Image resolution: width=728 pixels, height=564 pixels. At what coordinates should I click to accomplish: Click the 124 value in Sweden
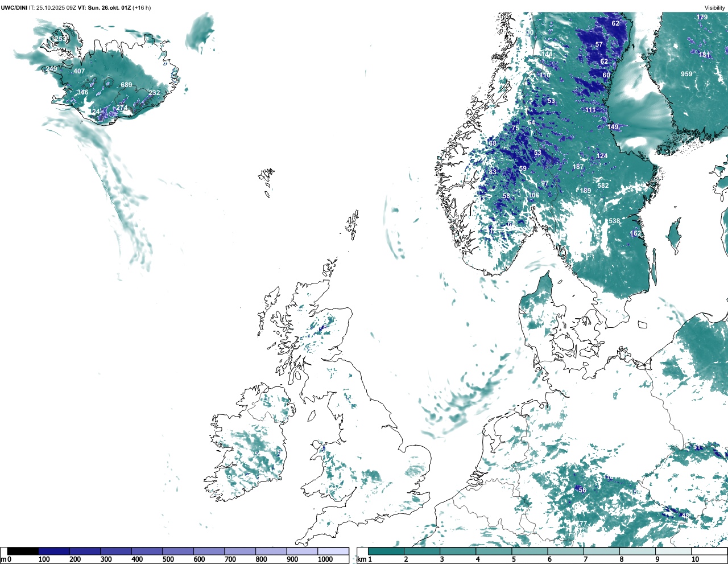[x=602, y=156]
